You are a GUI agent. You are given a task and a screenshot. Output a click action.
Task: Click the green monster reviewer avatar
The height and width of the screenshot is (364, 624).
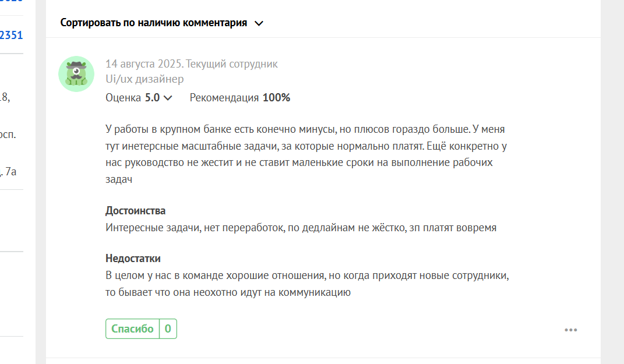click(76, 74)
